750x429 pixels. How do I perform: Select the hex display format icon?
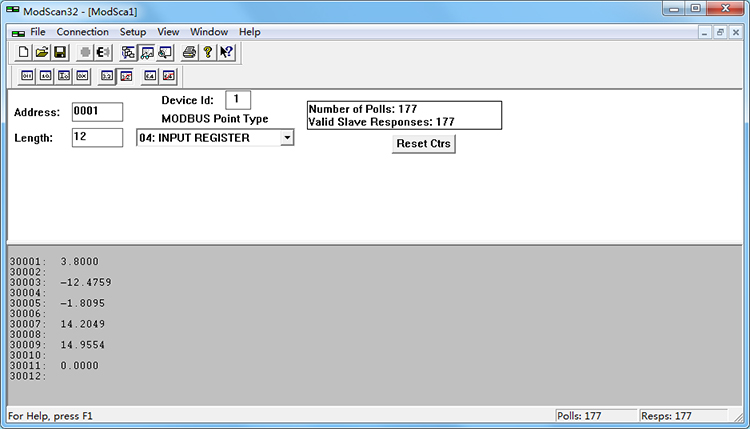pyautogui.click(x=82, y=76)
